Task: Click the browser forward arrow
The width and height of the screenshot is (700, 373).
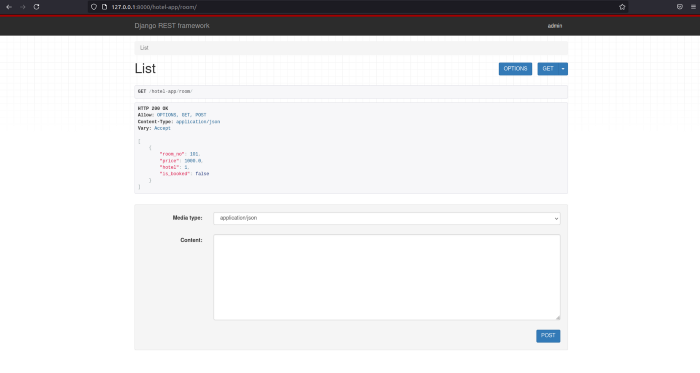Action: [23, 7]
